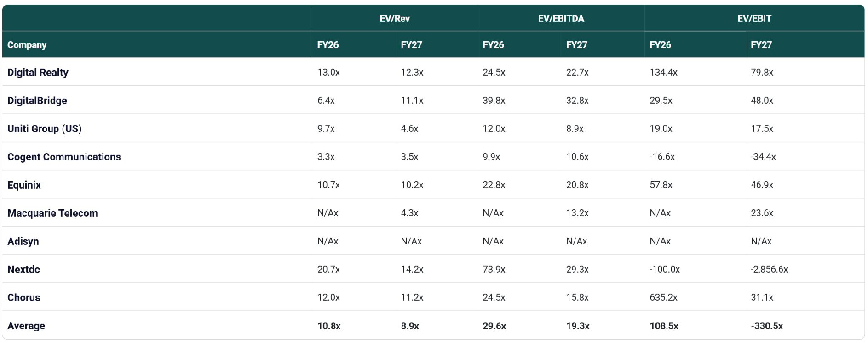Viewport: 868px width, 343px height.
Task: Click the EV/EBIT group header
Action: pyautogui.click(x=754, y=18)
